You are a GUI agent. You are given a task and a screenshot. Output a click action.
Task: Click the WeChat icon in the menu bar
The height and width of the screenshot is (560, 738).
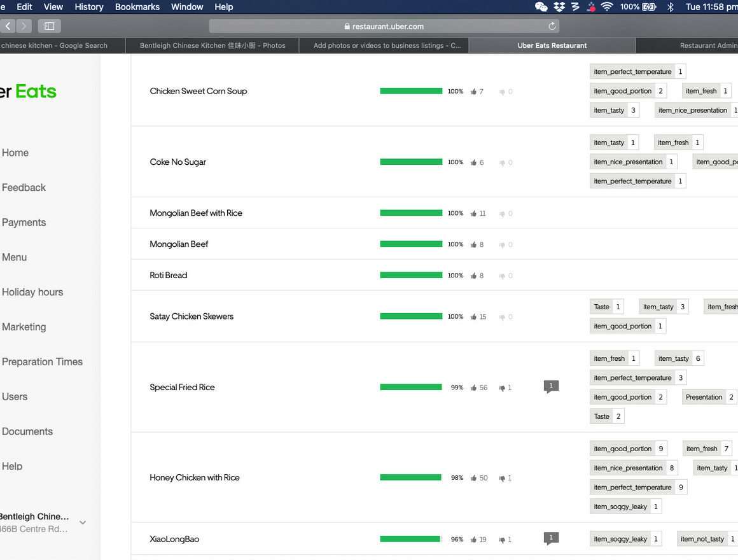tap(541, 7)
